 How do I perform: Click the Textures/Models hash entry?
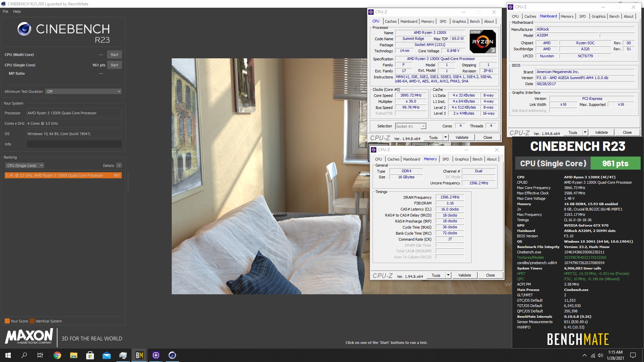(x=585, y=257)
